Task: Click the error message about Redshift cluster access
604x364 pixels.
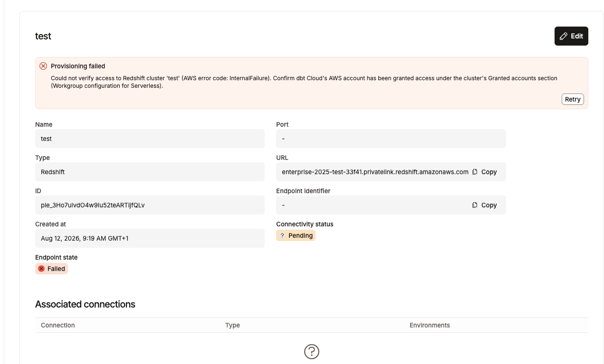Action: (x=304, y=82)
